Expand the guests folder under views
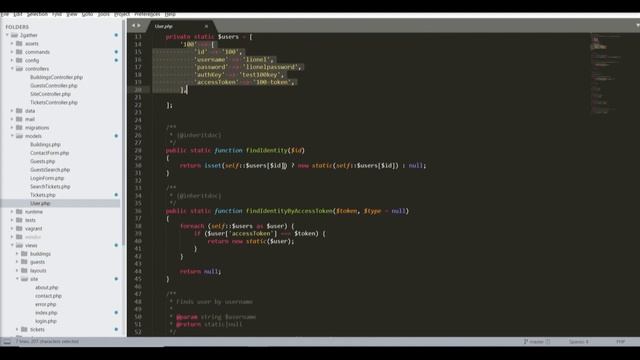The image size is (640, 360). [17, 262]
